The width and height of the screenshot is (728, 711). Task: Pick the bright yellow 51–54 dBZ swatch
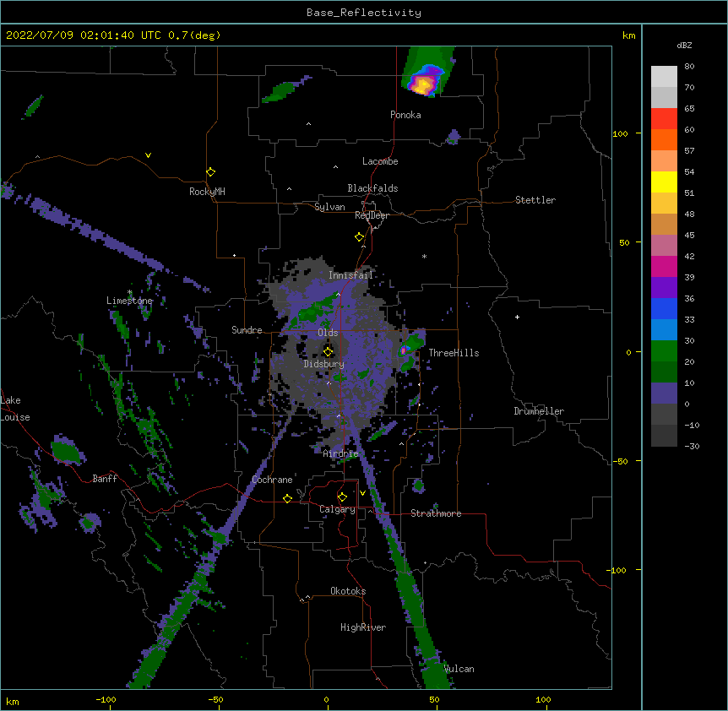click(x=664, y=182)
